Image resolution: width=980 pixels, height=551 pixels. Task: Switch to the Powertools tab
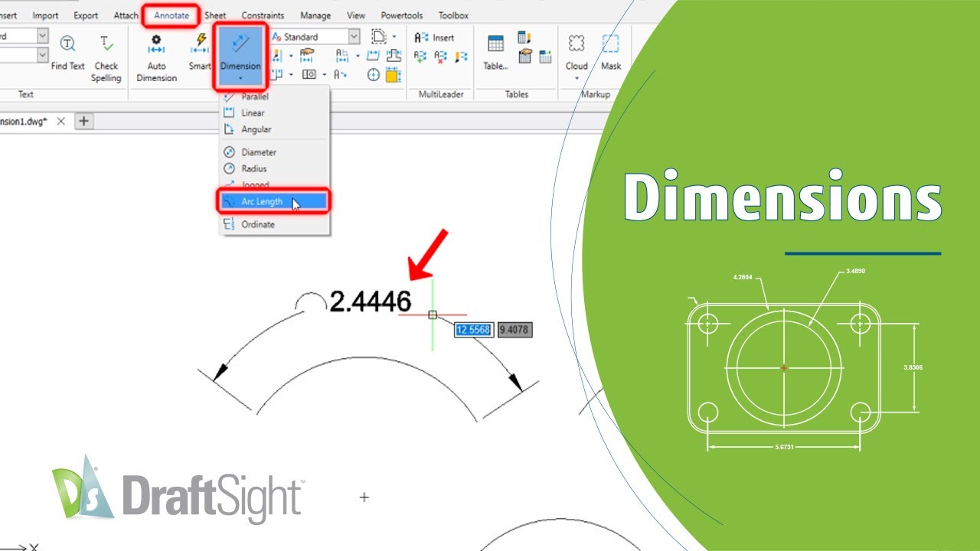click(402, 15)
